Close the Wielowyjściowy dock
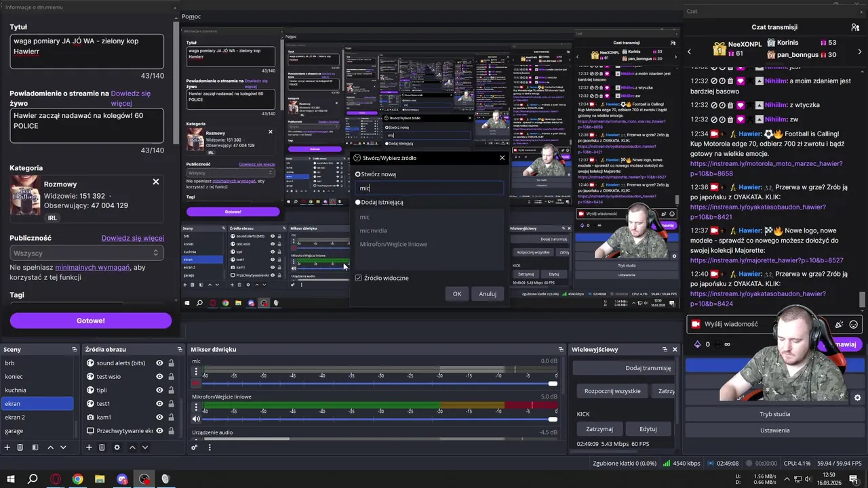Screen dimensions: 868x488 [675, 350]
